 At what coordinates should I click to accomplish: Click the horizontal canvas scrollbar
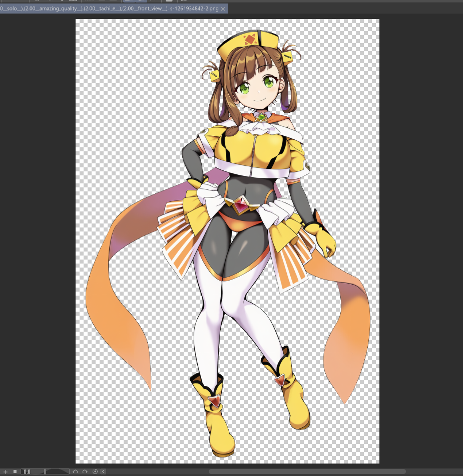coord(306,471)
